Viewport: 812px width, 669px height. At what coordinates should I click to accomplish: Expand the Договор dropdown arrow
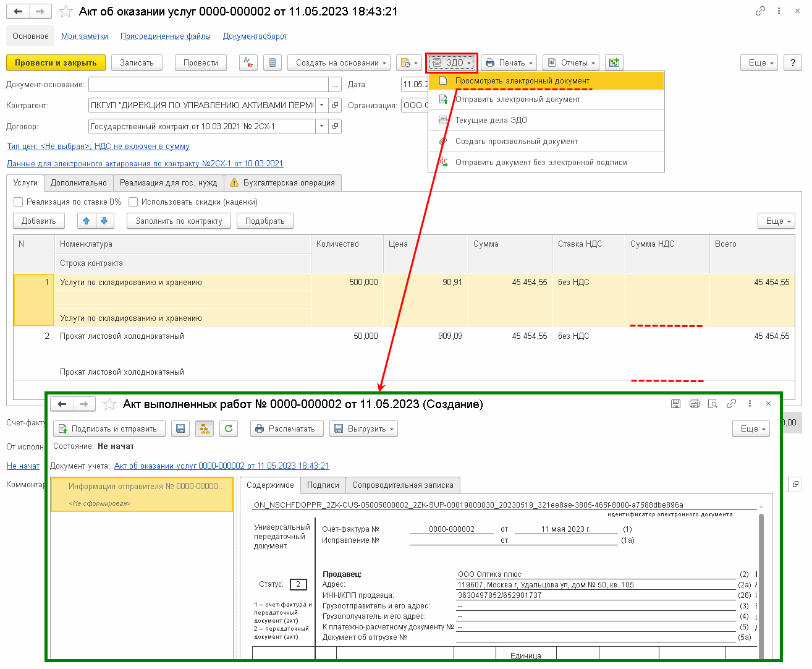pyautogui.click(x=321, y=126)
